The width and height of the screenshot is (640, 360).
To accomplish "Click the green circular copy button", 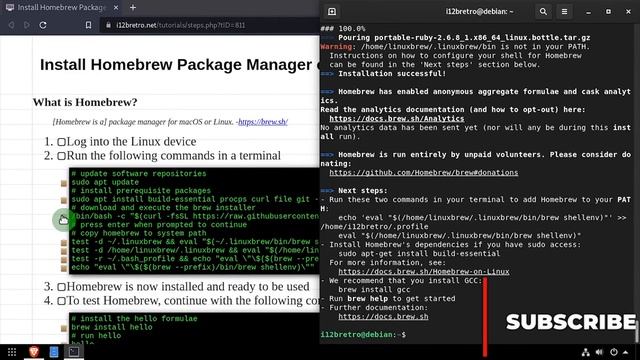I will point(63,220).
